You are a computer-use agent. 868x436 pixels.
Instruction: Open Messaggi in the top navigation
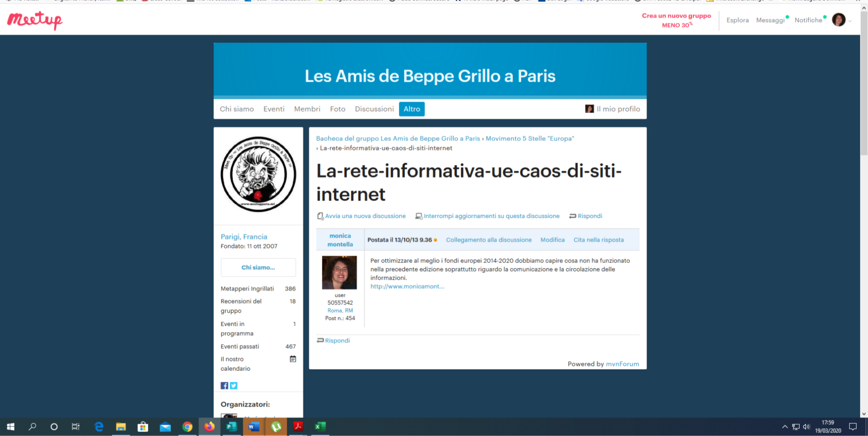tap(770, 20)
